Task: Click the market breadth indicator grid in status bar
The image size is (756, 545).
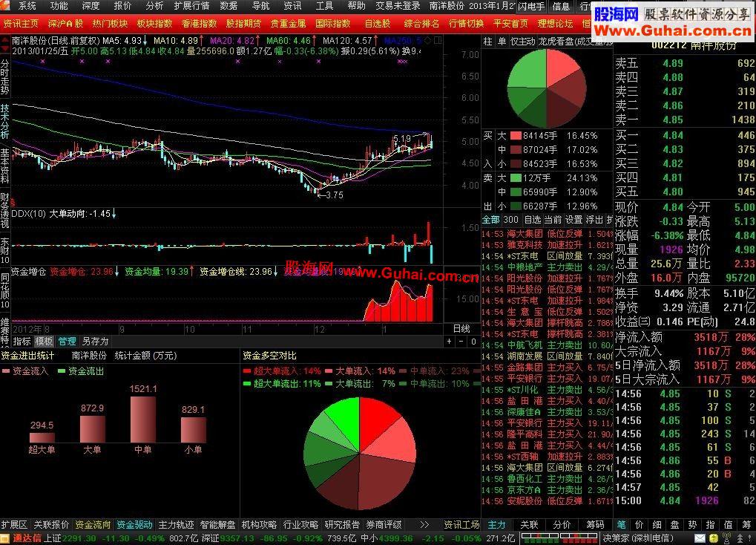Action: click(x=559, y=538)
